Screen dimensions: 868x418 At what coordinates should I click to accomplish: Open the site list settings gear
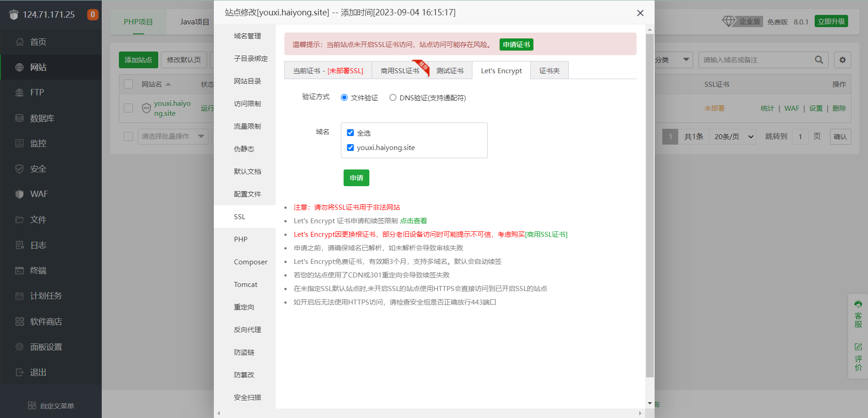point(842,59)
